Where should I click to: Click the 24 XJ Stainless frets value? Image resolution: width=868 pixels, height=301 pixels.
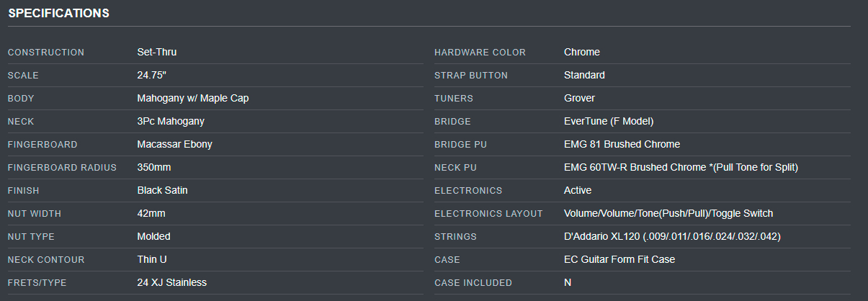[x=171, y=282]
